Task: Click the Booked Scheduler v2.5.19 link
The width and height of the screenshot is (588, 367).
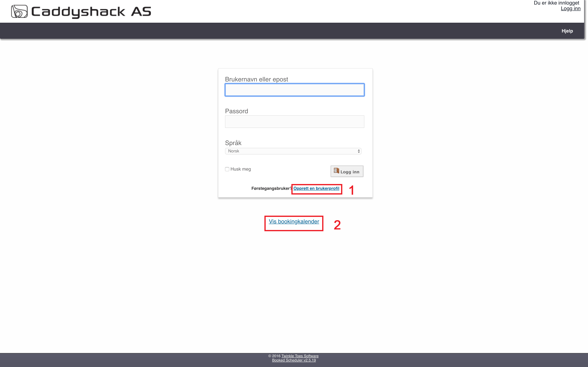Action: 294,360
